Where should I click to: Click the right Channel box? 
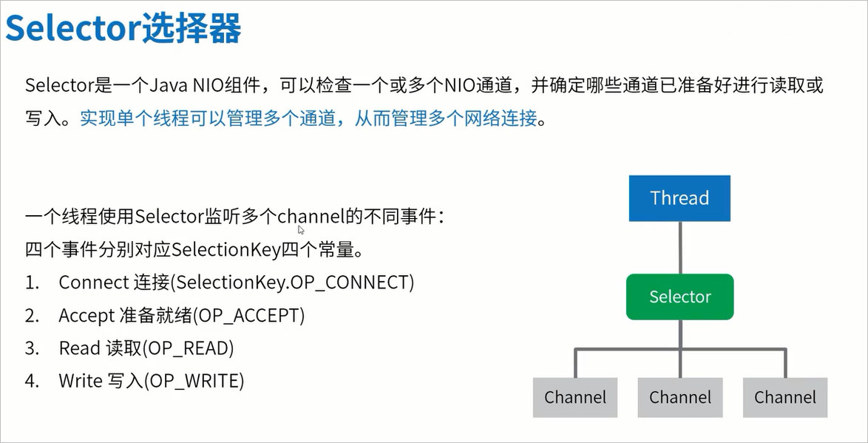click(x=785, y=397)
